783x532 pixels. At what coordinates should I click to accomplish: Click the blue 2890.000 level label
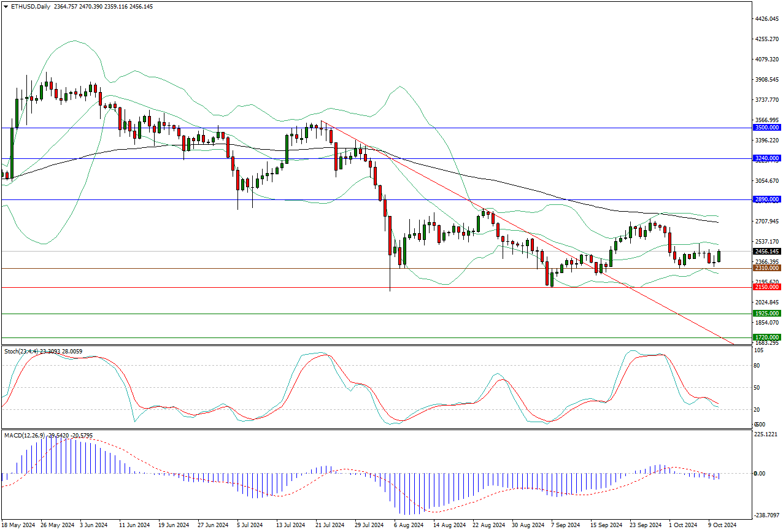[x=766, y=199]
